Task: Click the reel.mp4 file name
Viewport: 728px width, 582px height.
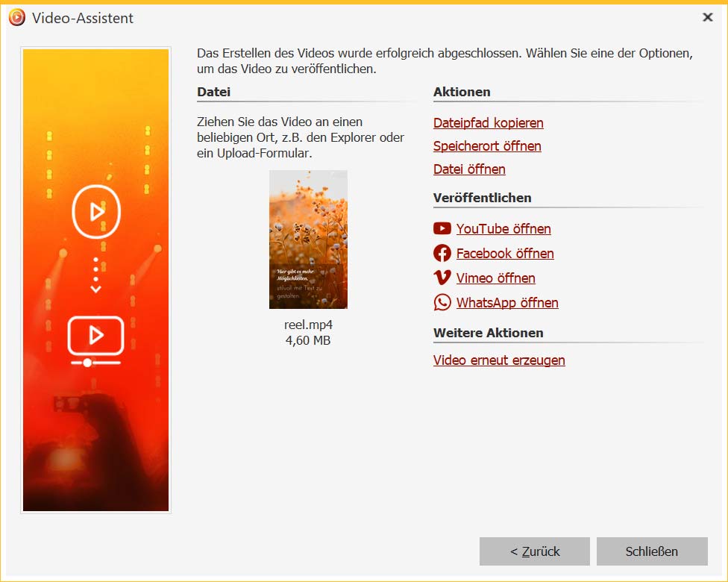Action: tap(308, 325)
